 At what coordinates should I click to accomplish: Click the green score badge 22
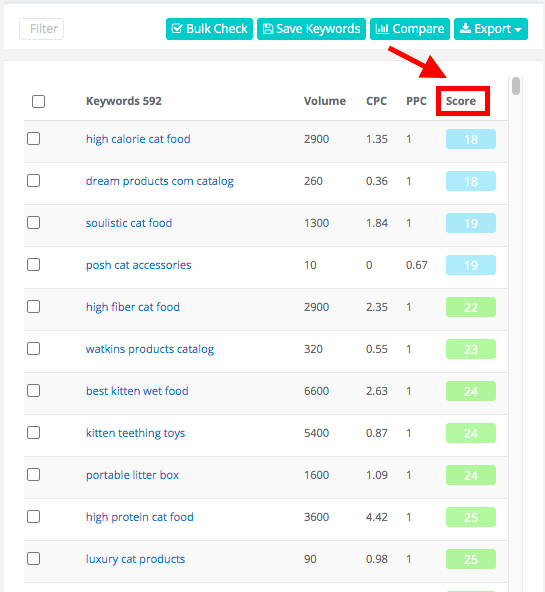[x=471, y=307]
